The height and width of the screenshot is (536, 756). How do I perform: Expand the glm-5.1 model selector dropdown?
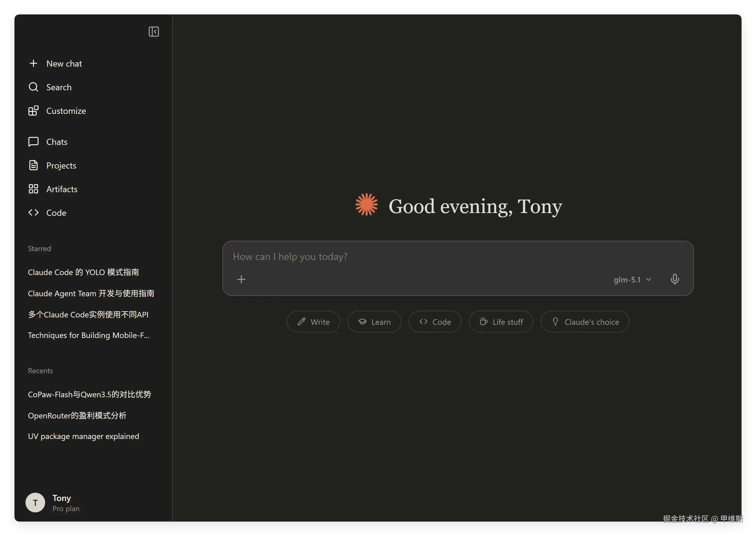tap(632, 280)
